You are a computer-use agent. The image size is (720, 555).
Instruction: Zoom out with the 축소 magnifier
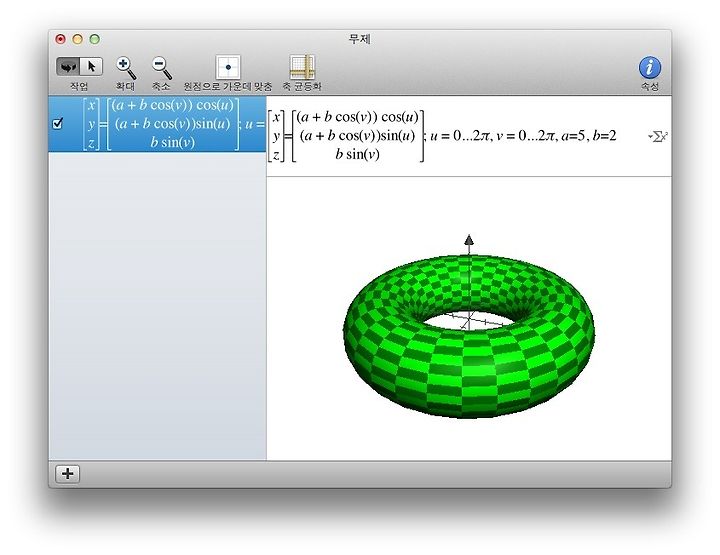(x=162, y=67)
